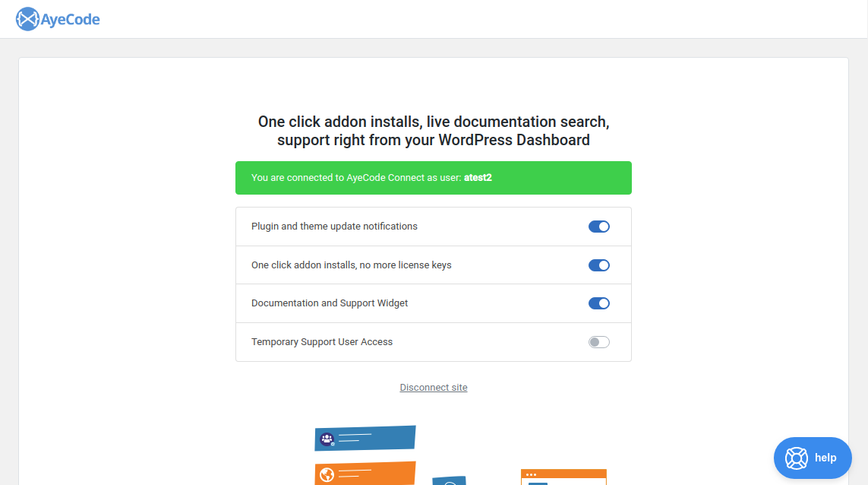Click the Documentation and Support Widget label
This screenshot has width=868, height=485.
click(x=330, y=303)
